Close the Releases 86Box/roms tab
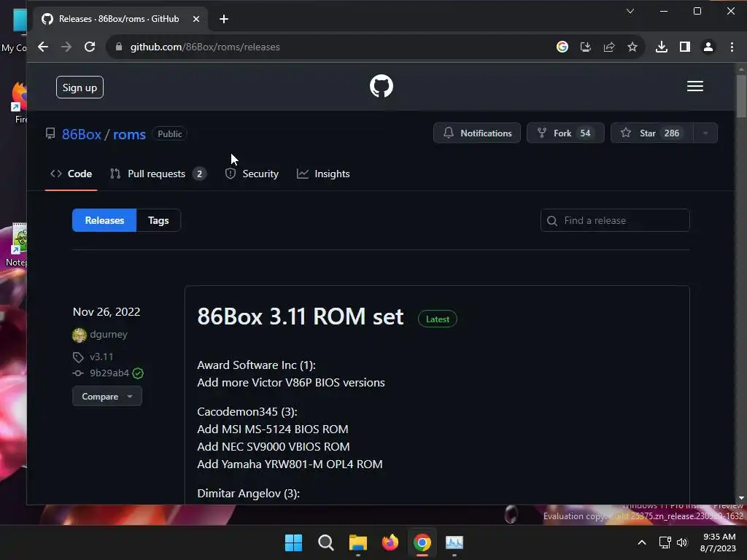Viewport: 747px width, 560px height. tap(196, 19)
